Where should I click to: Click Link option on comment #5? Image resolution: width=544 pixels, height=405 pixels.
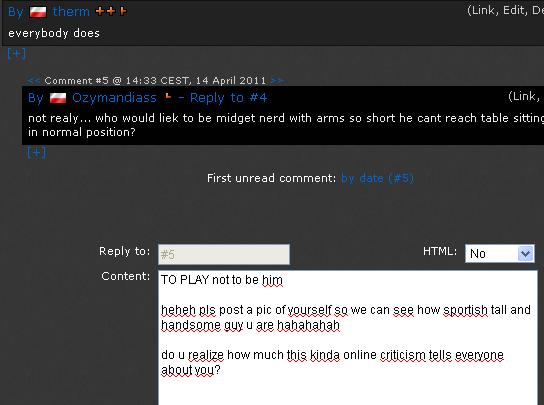(x=524, y=96)
